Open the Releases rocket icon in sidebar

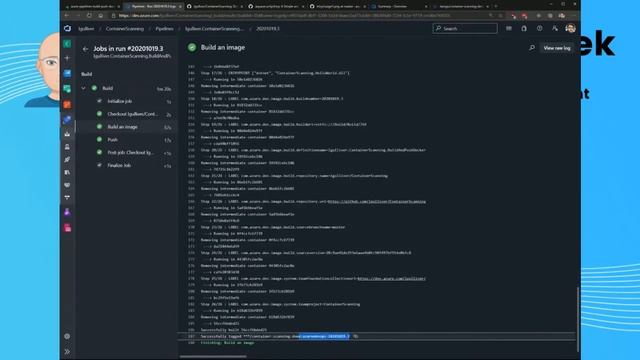(x=67, y=160)
